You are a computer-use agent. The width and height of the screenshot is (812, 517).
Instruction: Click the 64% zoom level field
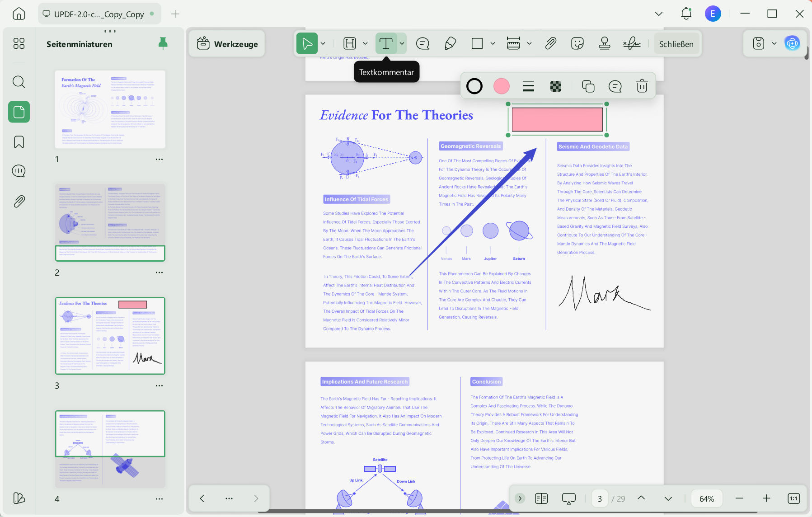pos(707,498)
